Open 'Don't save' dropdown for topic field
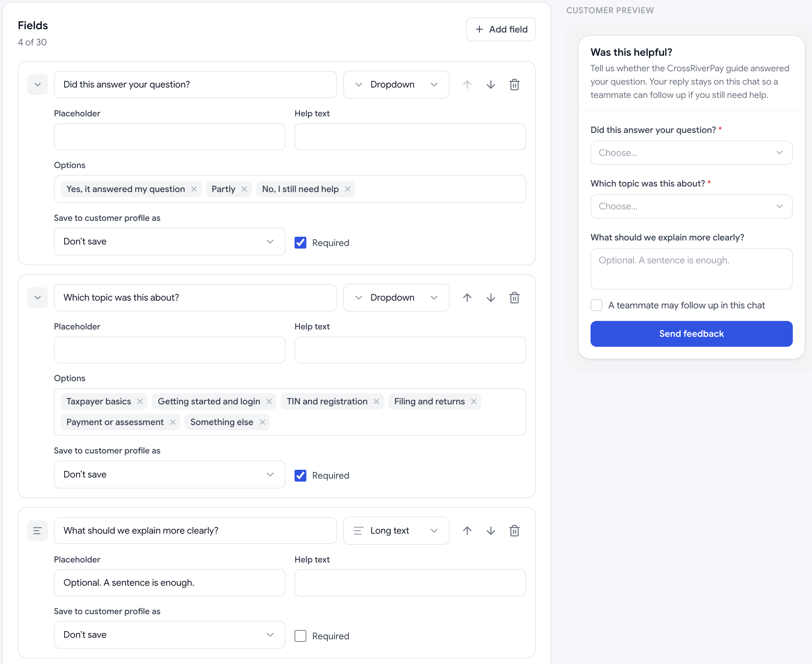Screen dimensions: 812x664 tap(169, 474)
